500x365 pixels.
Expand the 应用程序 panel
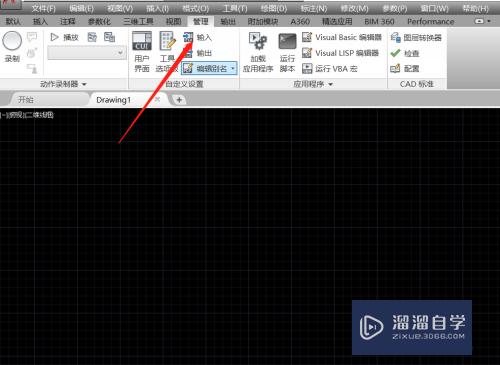(x=313, y=84)
